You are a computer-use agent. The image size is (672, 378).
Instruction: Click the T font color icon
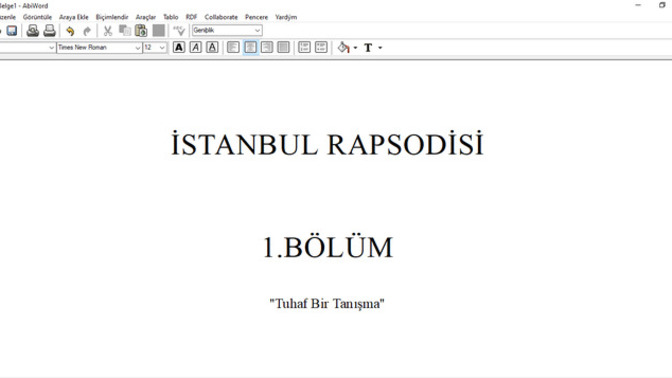pos(368,48)
